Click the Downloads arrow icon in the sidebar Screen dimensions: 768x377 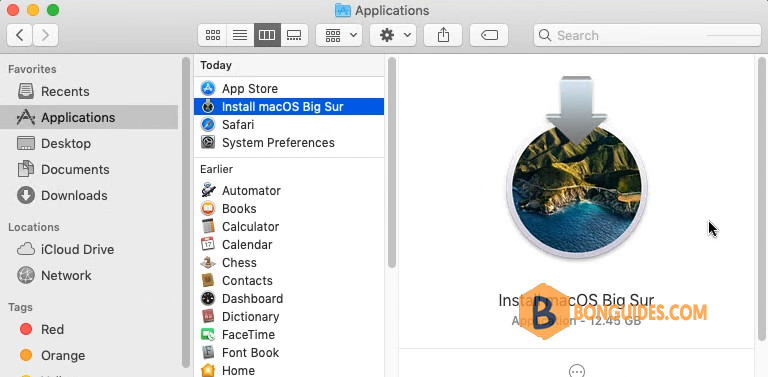[26, 195]
